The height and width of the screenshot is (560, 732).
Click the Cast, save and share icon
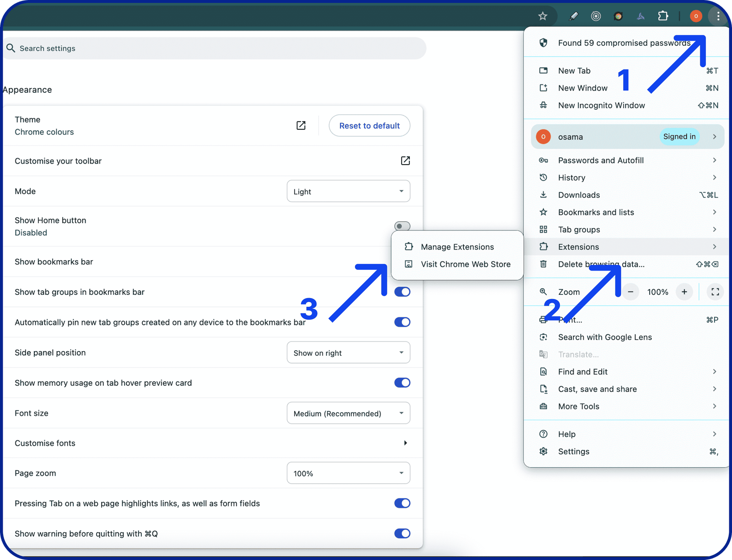coord(544,389)
